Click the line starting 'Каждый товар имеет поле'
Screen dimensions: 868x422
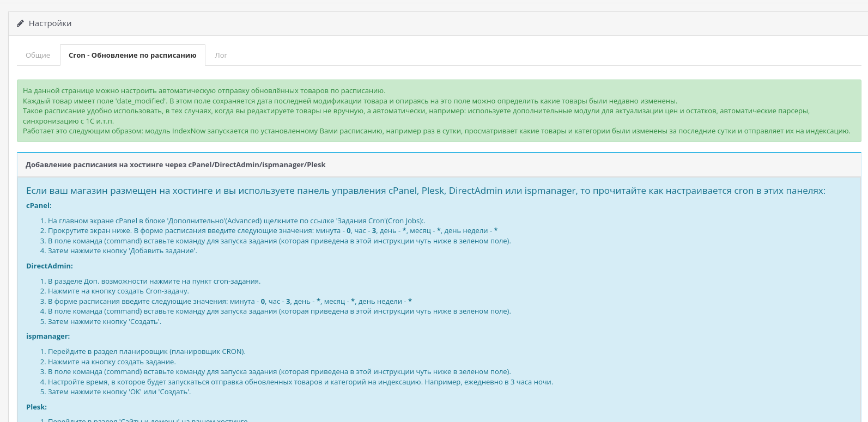pyautogui.click(x=350, y=101)
